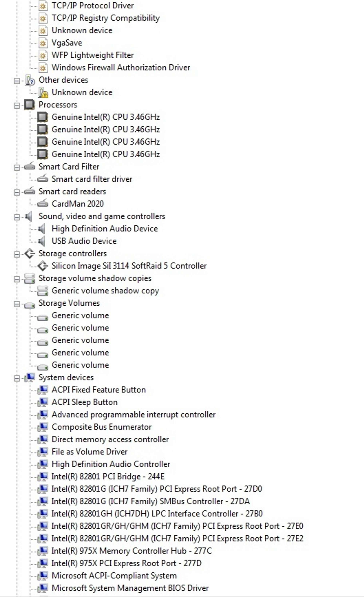Click the VgaSave driver gear icon
This screenshot has height=597, width=364.
click(x=43, y=43)
